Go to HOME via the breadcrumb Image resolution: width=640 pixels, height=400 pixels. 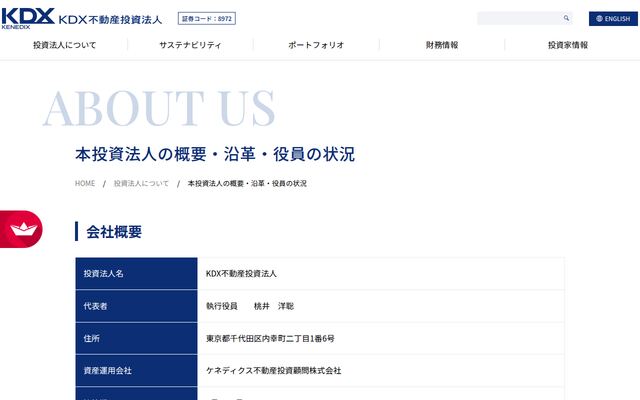tap(85, 184)
